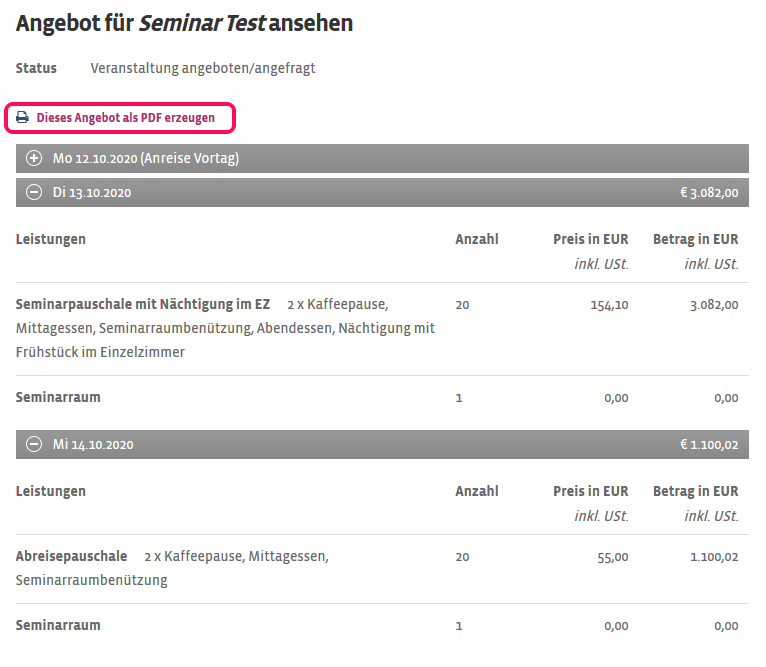This screenshot has height=667, width=766.
Task: Click the unit price 154,10
Action: [609, 305]
